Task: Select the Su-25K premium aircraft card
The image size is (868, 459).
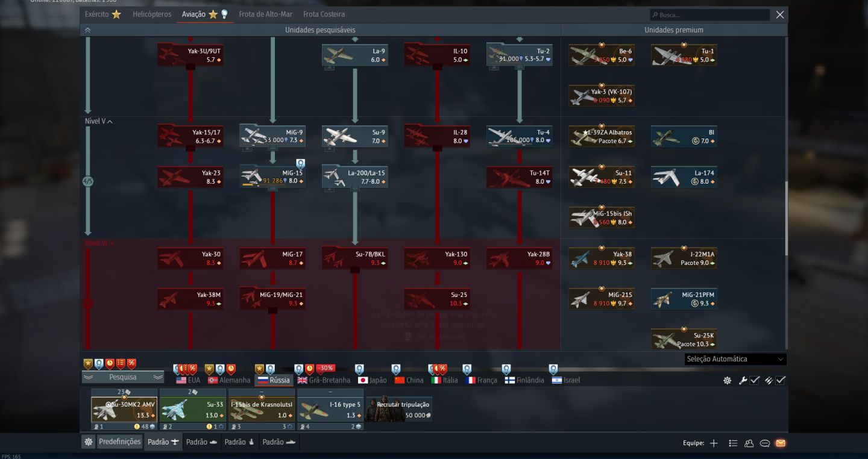Action: click(x=684, y=339)
